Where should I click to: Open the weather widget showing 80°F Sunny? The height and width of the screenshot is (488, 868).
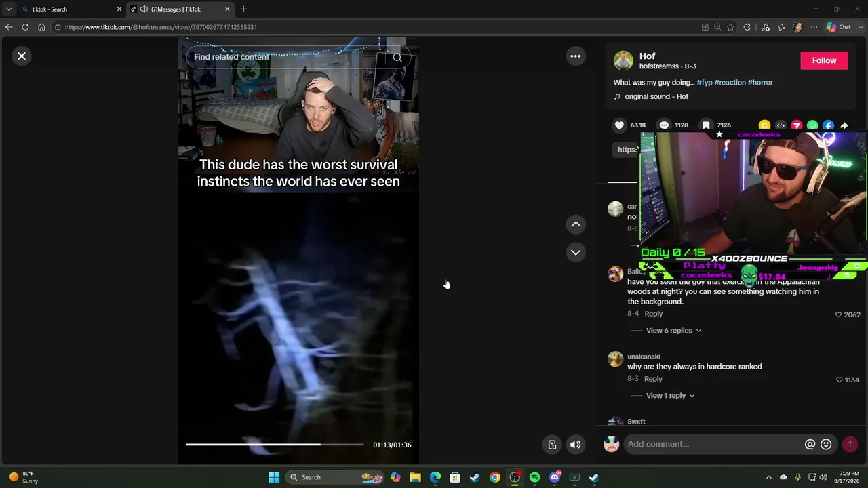24,477
